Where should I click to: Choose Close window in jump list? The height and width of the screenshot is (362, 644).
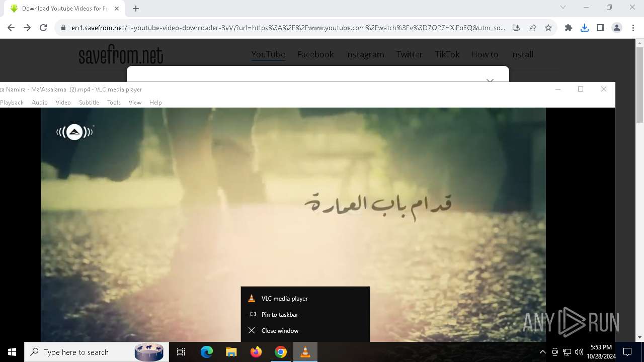(x=305, y=331)
